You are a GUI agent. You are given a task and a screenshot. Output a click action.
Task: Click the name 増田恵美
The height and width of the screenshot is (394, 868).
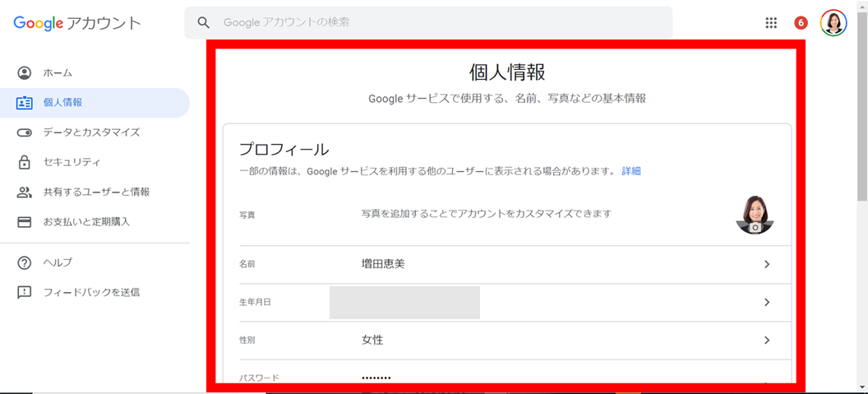pos(383,264)
